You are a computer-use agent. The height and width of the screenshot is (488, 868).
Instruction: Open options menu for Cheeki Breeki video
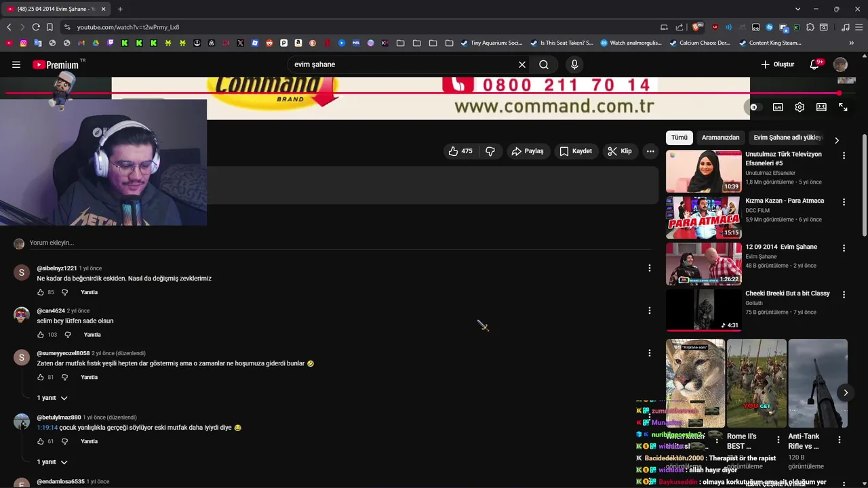tap(844, 295)
